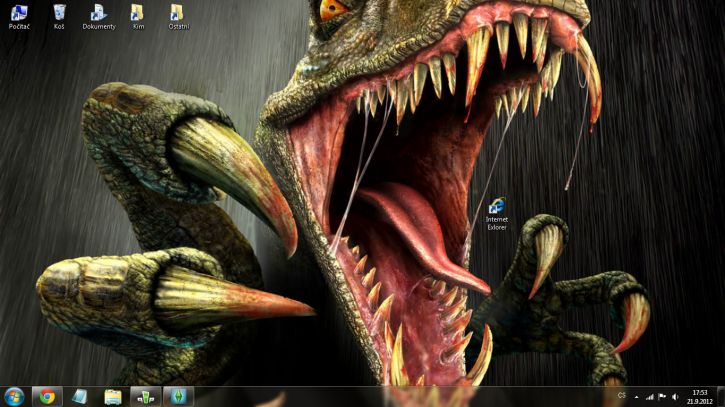This screenshot has height=407, width=725.
Task: Open the volume speaker tray icon
Action: click(x=675, y=397)
